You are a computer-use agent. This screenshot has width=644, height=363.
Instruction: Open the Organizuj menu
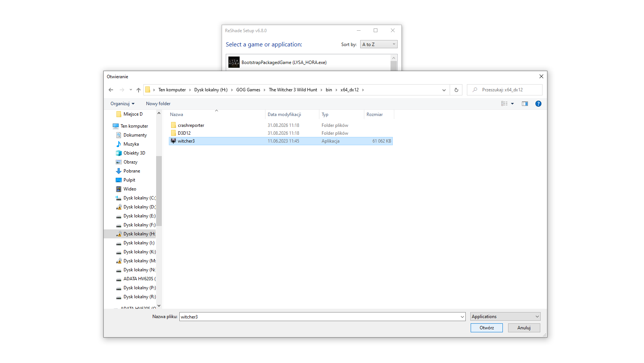122,104
